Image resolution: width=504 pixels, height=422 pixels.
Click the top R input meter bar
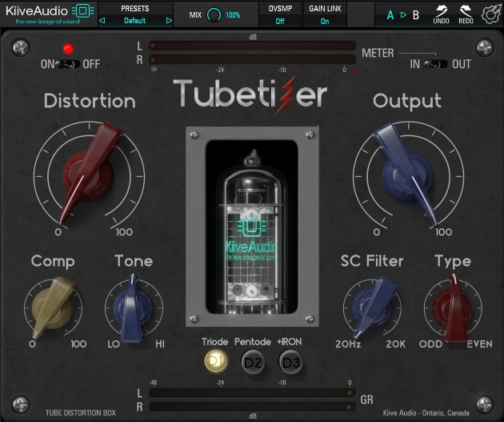(252, 59)
